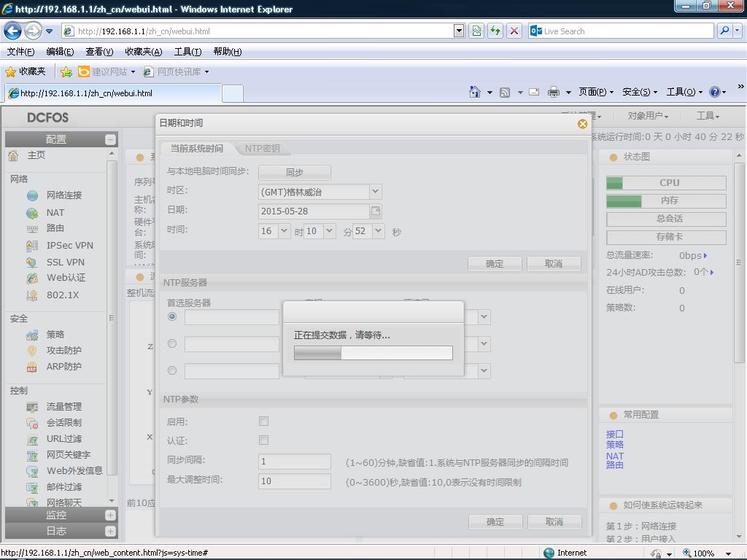
Task: Click the 同步间隔 input field
Action: 295,462
